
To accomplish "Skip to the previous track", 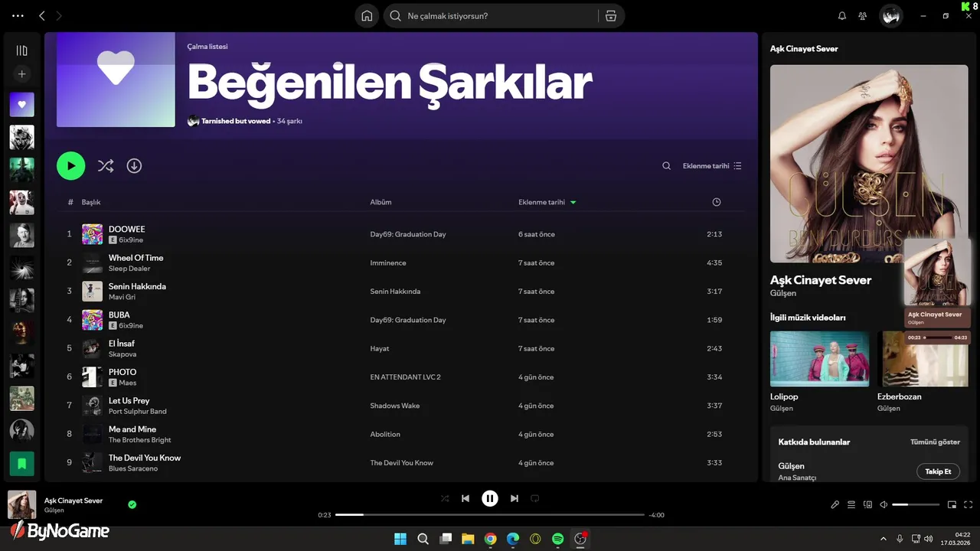I will point(465,498).
